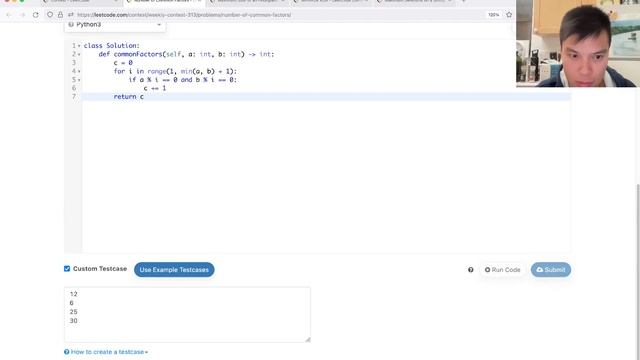This screenshot has height=360, width=640.
Task: Click the browser back arrow
Action: click(x=9, y=15)
